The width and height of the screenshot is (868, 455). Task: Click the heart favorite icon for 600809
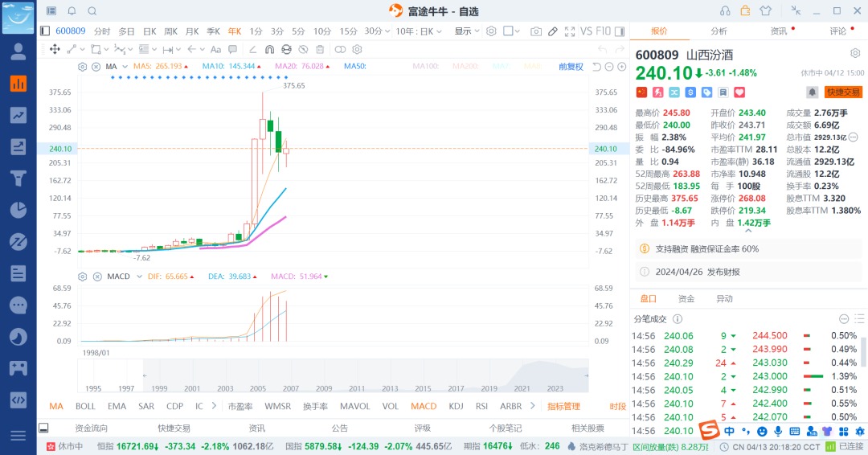coord(739,92)
